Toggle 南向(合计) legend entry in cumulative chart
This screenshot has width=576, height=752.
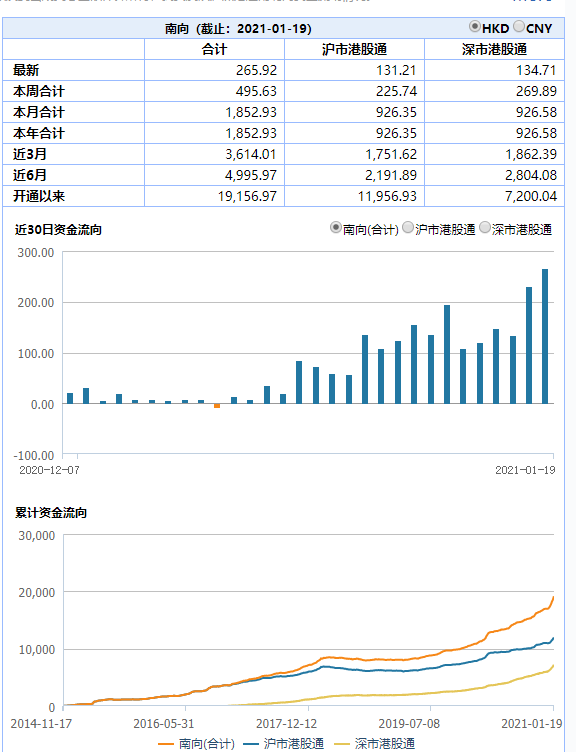(x=197, y=743)
